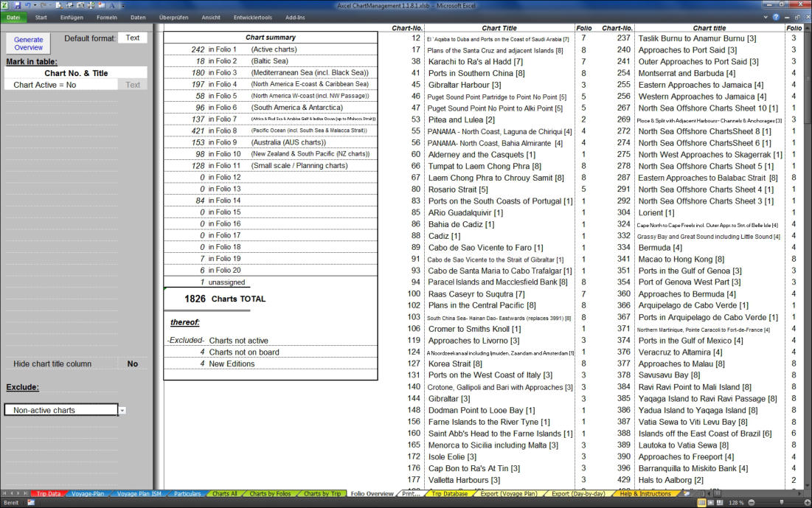Click the Save icon in quick access toolbar
The image size is (812, 508).
[x=16, y=4]
